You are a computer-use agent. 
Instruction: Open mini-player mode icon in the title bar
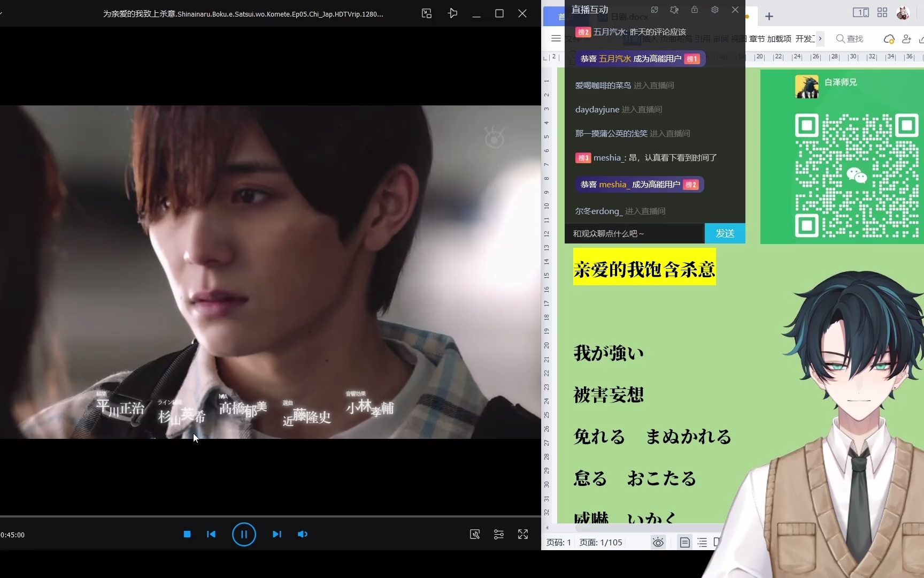click(x=427, y=13)
